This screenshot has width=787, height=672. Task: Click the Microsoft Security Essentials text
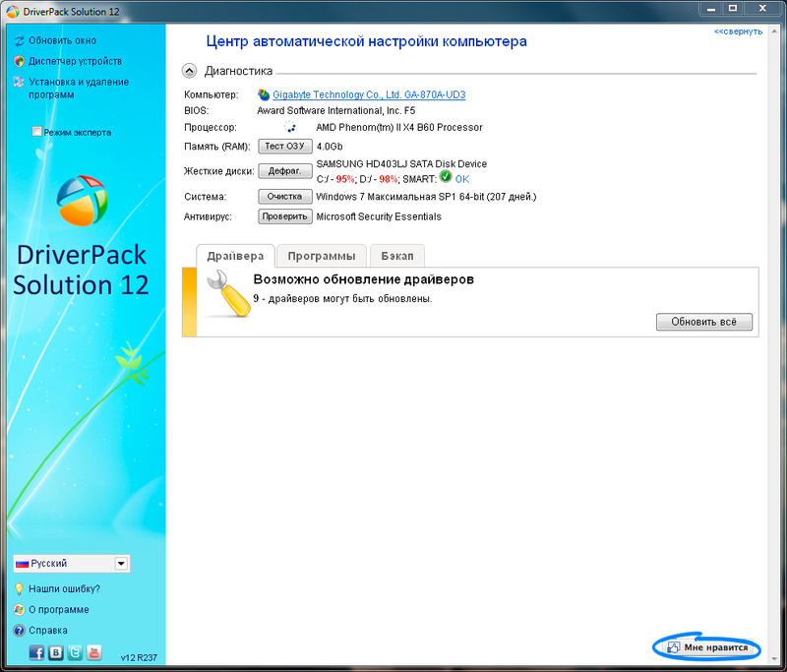coord(379,216)
